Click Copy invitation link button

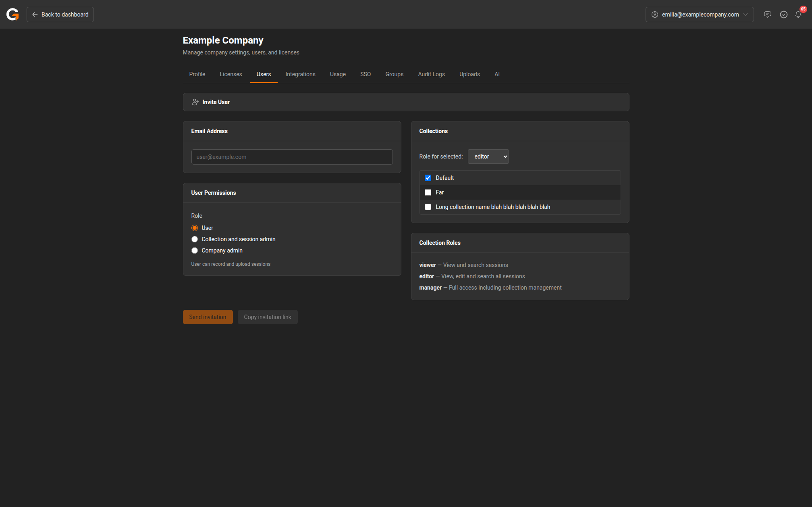pos(267,317)
